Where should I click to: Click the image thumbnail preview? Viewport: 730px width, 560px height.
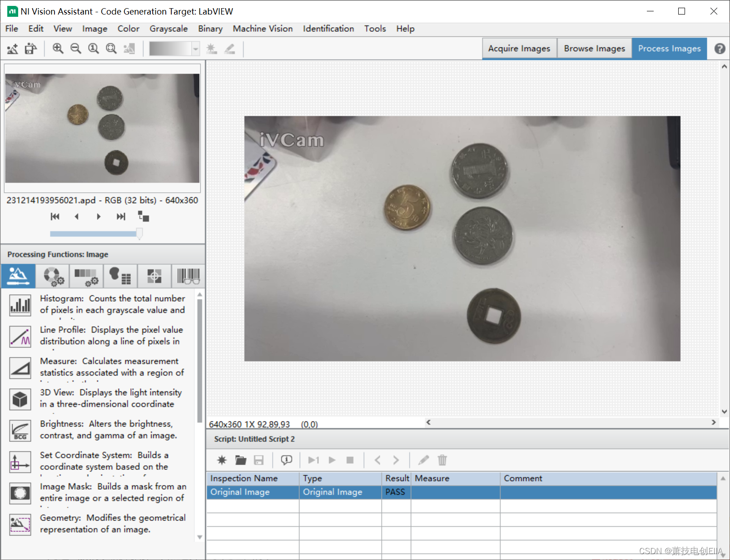(x=102, y=128)
